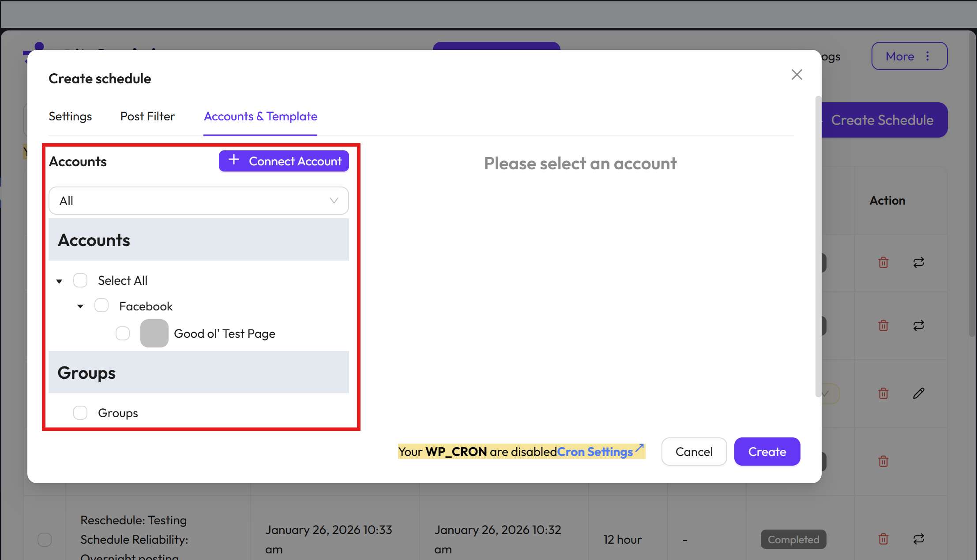977x560 pixels.
Task: Enable the Groups checkbox
Action: 80,413
